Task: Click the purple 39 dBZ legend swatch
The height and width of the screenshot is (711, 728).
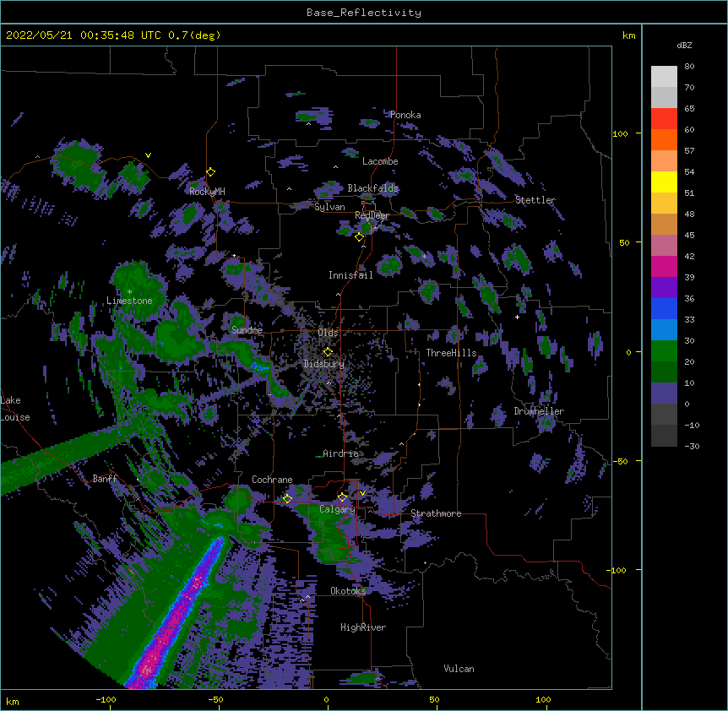Action: (664, 288)
